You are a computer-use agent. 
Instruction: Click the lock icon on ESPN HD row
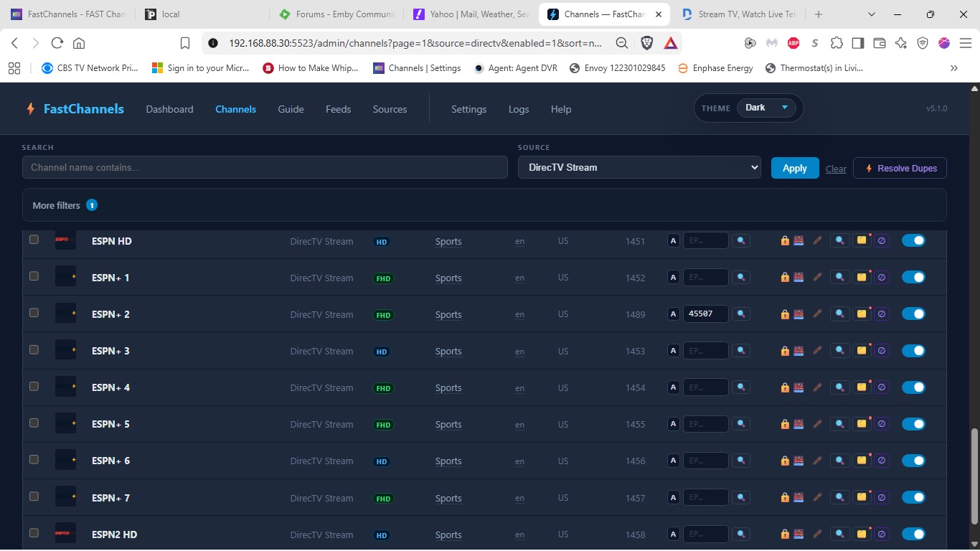click(785, 241)
